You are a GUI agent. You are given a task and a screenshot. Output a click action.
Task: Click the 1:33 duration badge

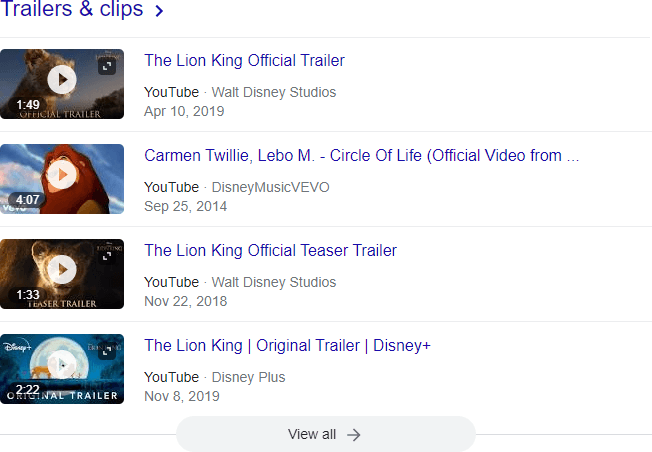[x=28, y=295]
